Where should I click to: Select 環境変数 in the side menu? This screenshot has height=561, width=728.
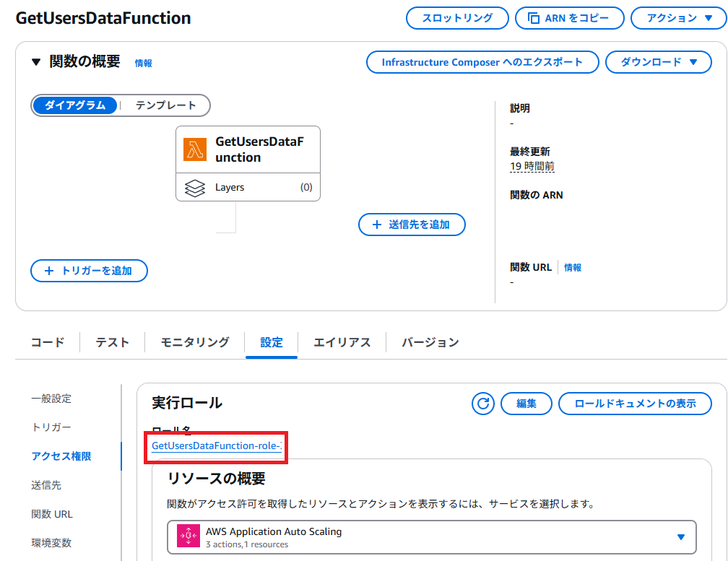[51, 543]
